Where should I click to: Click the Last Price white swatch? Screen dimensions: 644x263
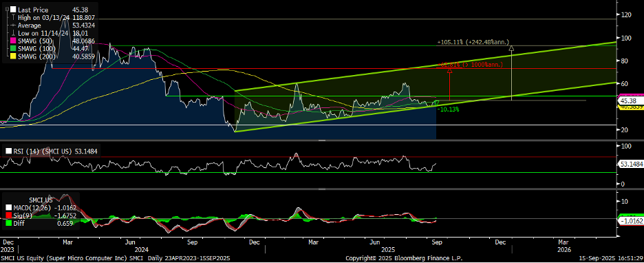click(x=13, y=10)
